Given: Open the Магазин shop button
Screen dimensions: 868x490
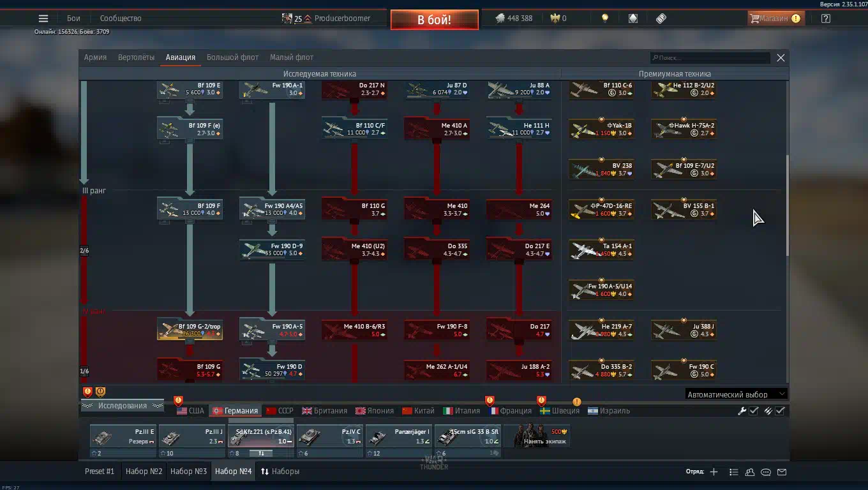Looking at the screenshot, I should 775,19.
